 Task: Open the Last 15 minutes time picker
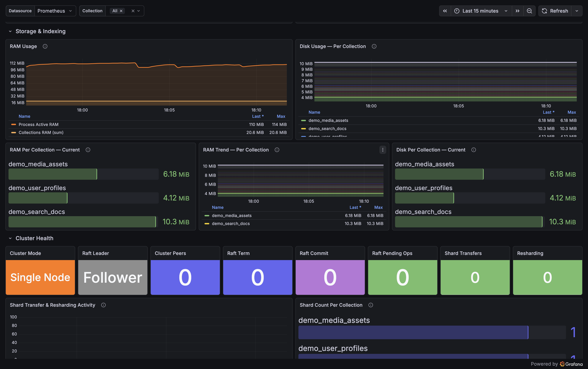[480, 11]
